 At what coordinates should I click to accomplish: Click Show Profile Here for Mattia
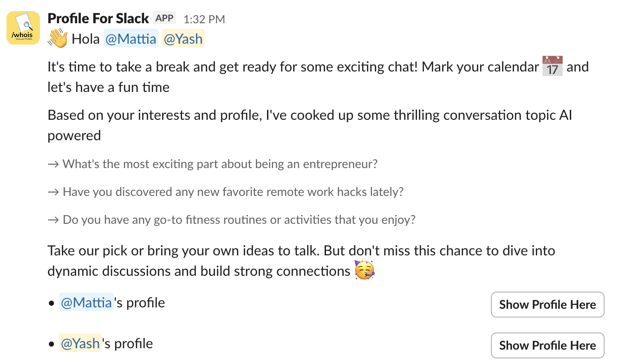pos(547,304)
